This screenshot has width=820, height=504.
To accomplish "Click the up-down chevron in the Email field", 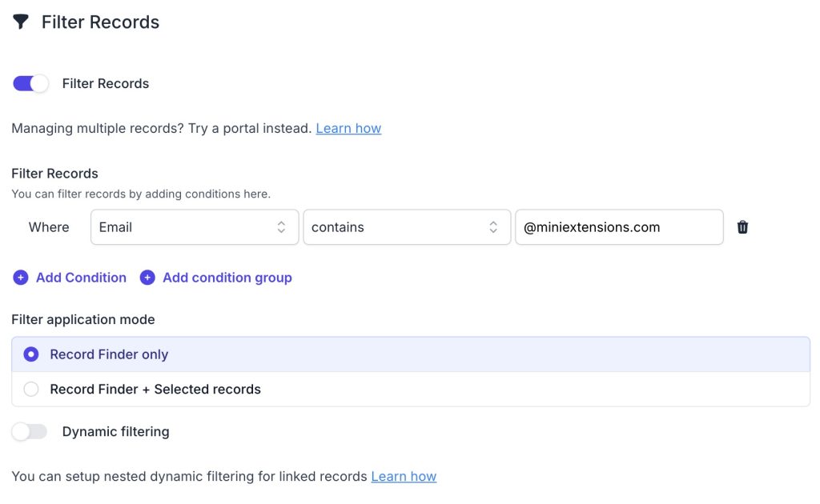I will tap(281, 227).
